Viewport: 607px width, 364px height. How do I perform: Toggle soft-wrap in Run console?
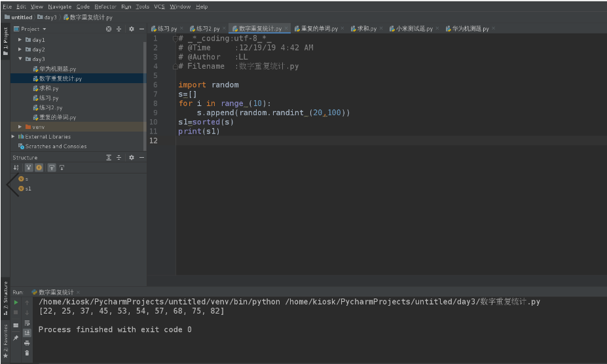[x=27, y=323]
